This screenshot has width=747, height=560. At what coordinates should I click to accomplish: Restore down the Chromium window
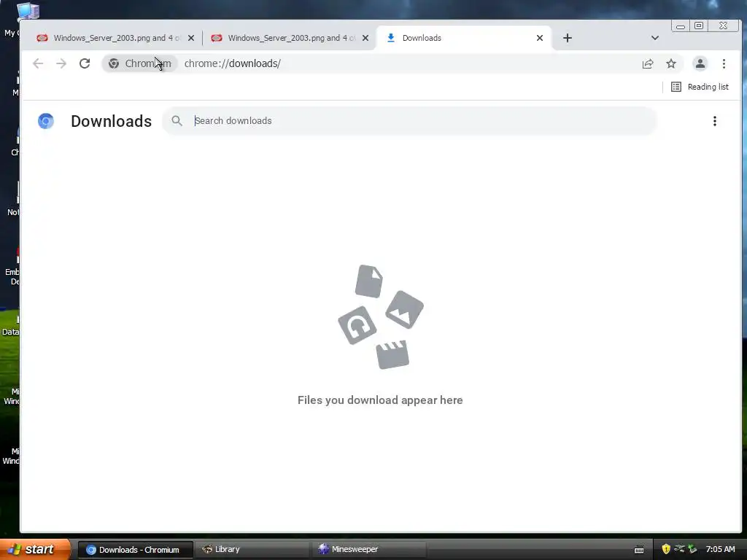tap(698, 26)
